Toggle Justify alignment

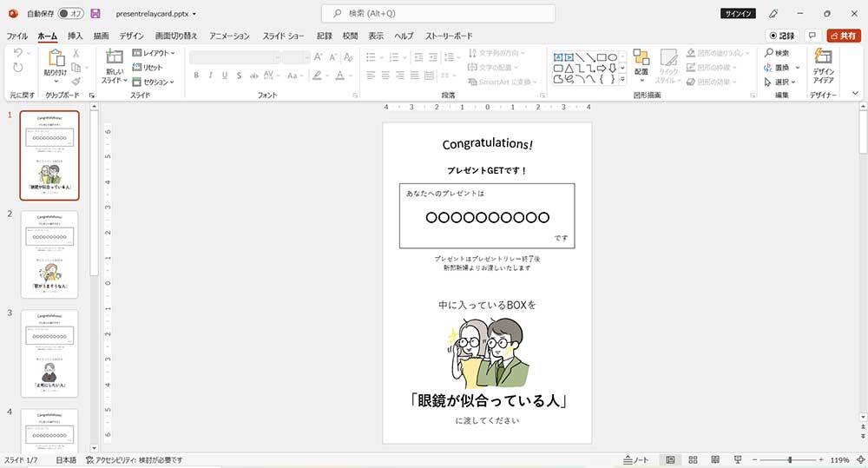point(414,76)
